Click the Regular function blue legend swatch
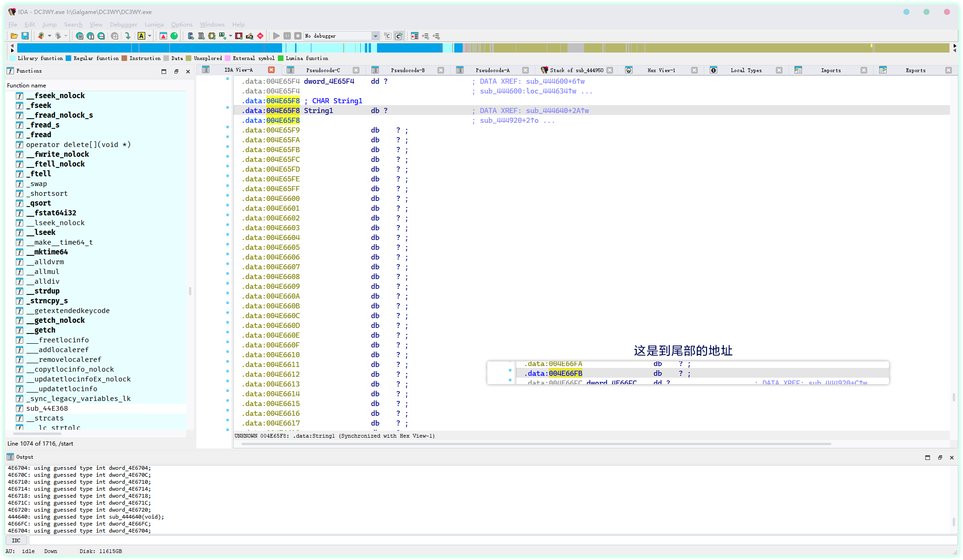The image size is (963, 560). 69,58
